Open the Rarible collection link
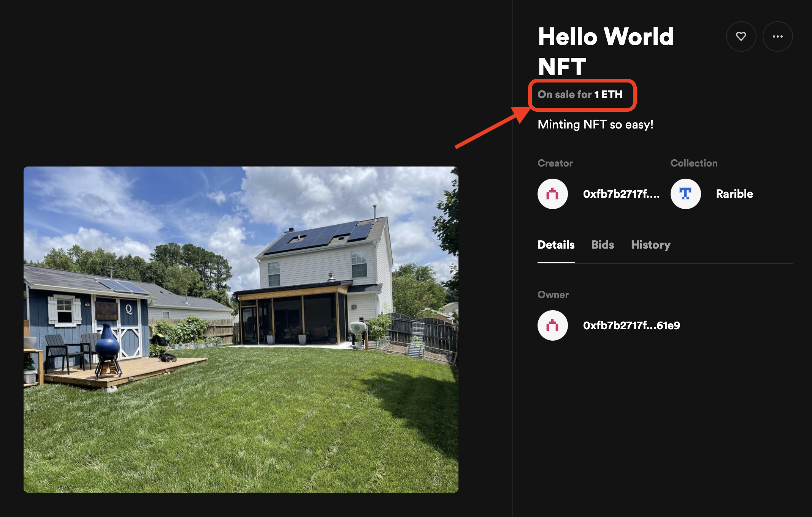The height and width of the screenshot is (517, 812). tap(734, 194)
